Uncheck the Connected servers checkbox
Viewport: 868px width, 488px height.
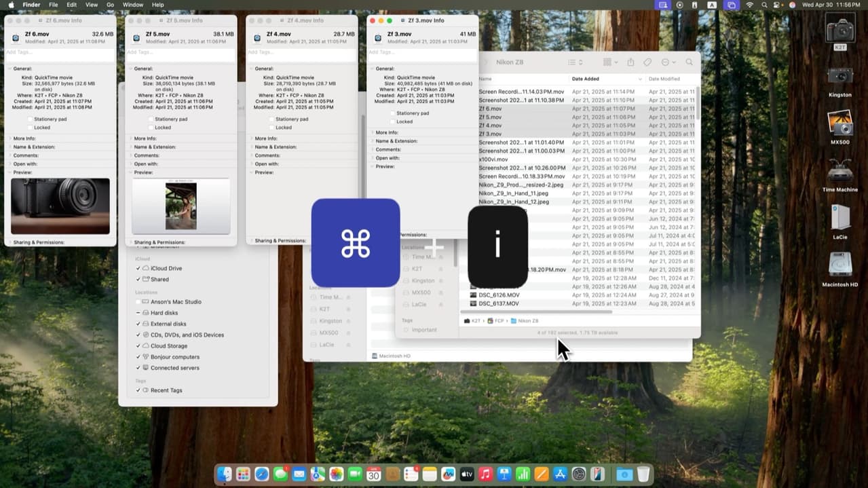138,368
